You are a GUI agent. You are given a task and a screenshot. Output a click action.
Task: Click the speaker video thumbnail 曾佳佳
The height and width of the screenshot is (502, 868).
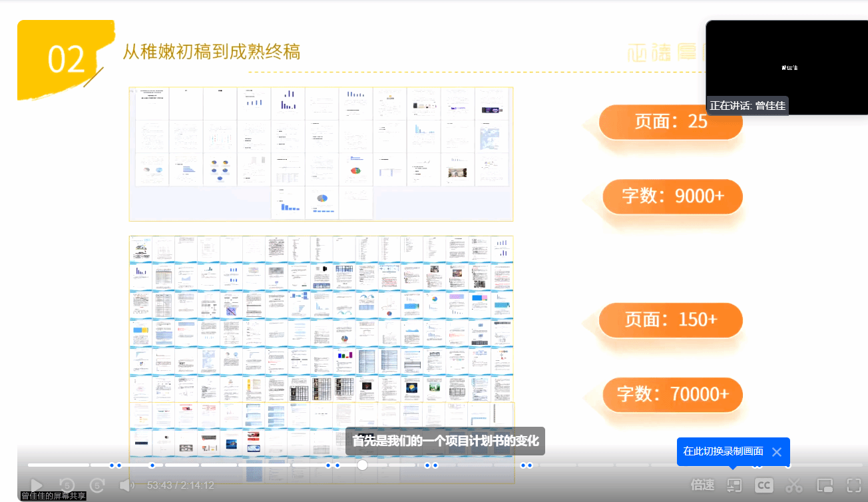tap(787, 67)
